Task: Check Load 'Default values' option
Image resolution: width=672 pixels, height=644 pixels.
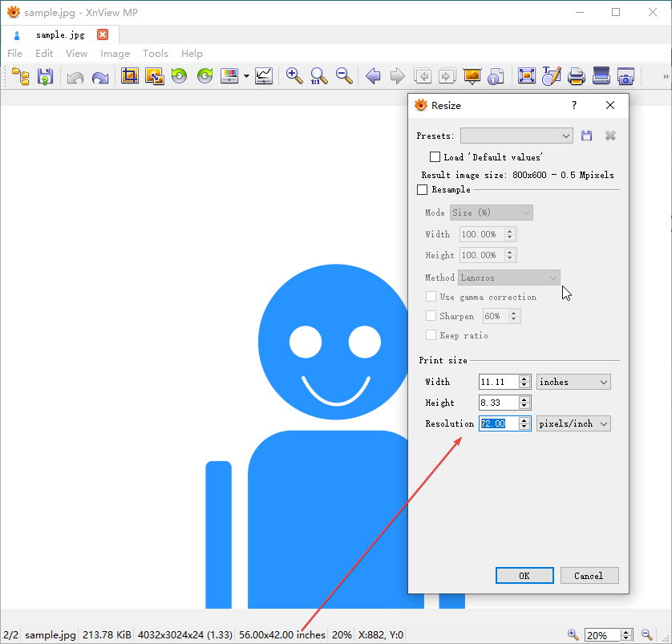Action: click(x=435, y=157)
